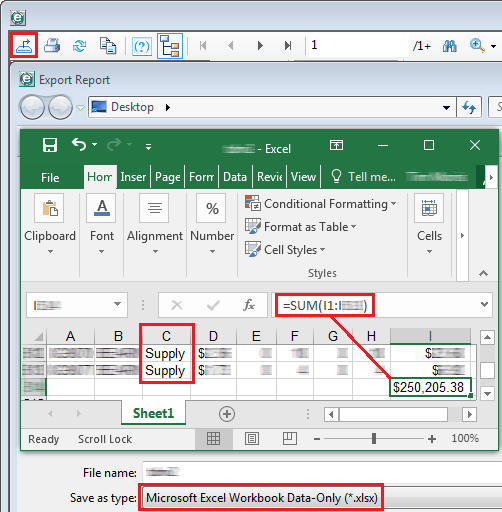Viewport: 502px width, 512px height.
Task: Refresh the report with refresh icon
Action: tap(79, 46)
